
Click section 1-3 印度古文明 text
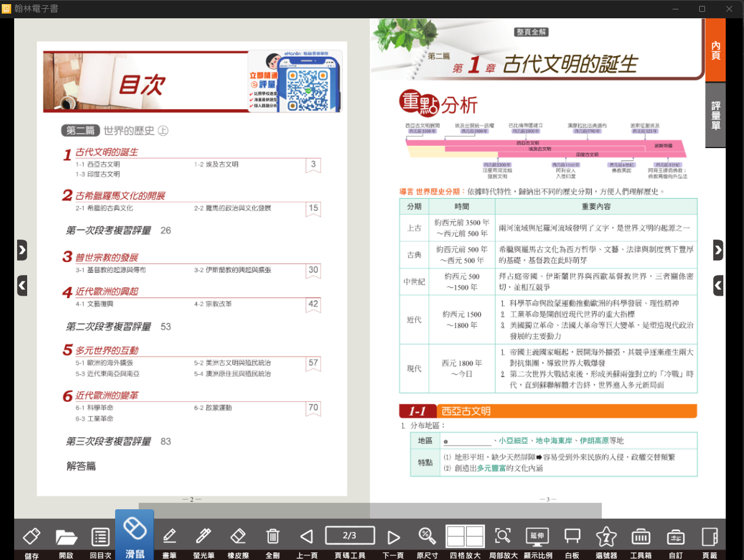point(97,174)
